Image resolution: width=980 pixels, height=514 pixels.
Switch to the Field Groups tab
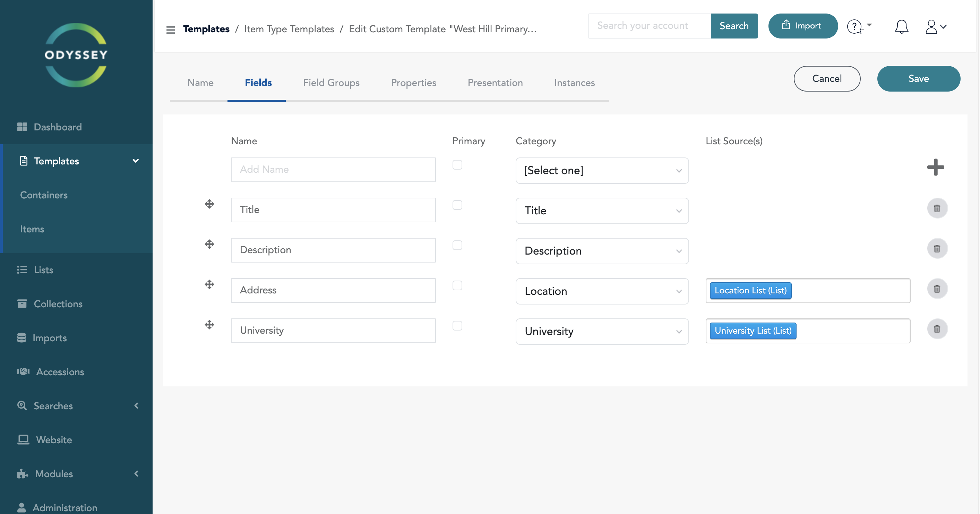[331, 83]
